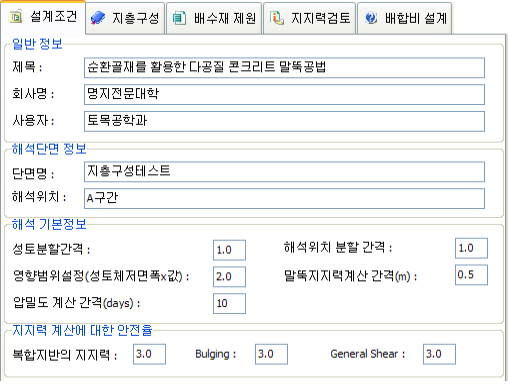Click the 해석위치 분할 간격 field
Viewport: 508px width, 385px height.
[x=471, y=248]
